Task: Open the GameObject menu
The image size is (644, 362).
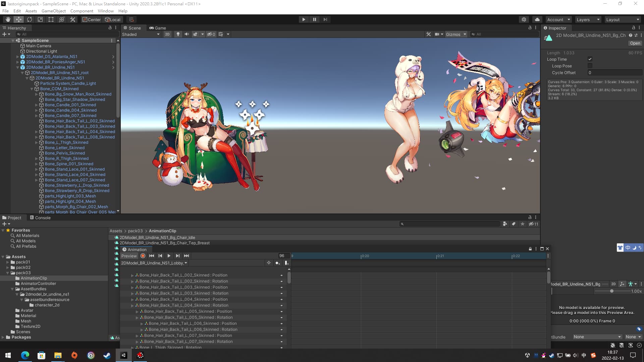Action: pos(54,11)
